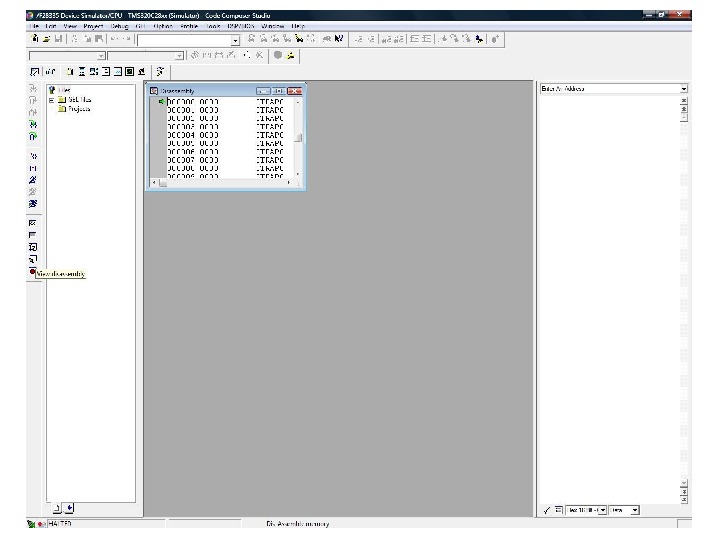Viewport: 720px width, 540px height.
Task: Click the context help arrow icon
Action: click(339, 39)
